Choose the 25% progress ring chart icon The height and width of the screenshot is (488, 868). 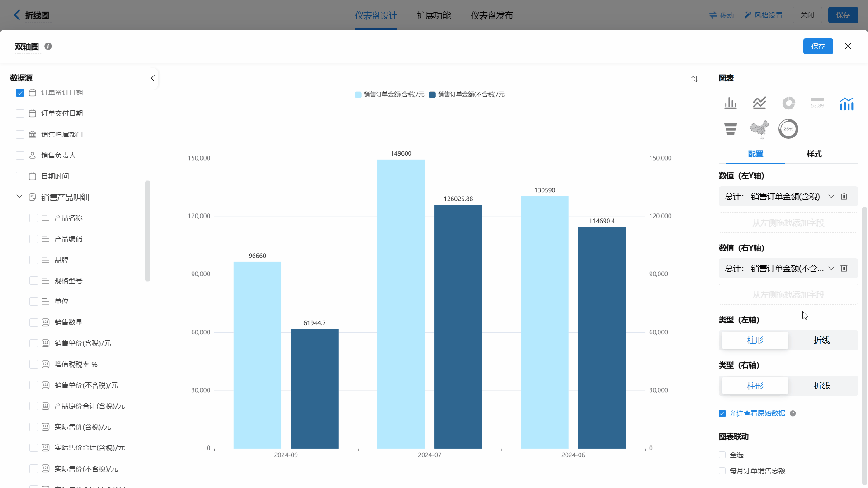pos(788,129)
